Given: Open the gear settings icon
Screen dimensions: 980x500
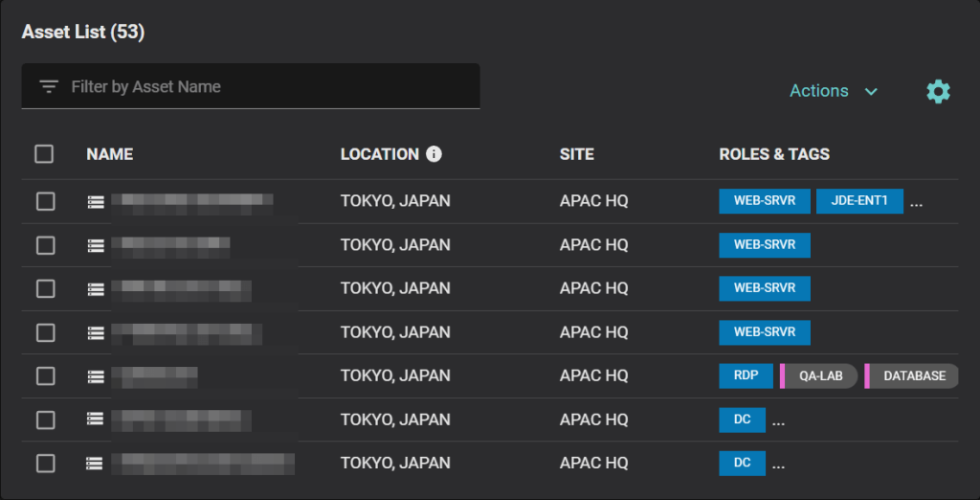Looking at the screenshot, I should pos(938,91).
